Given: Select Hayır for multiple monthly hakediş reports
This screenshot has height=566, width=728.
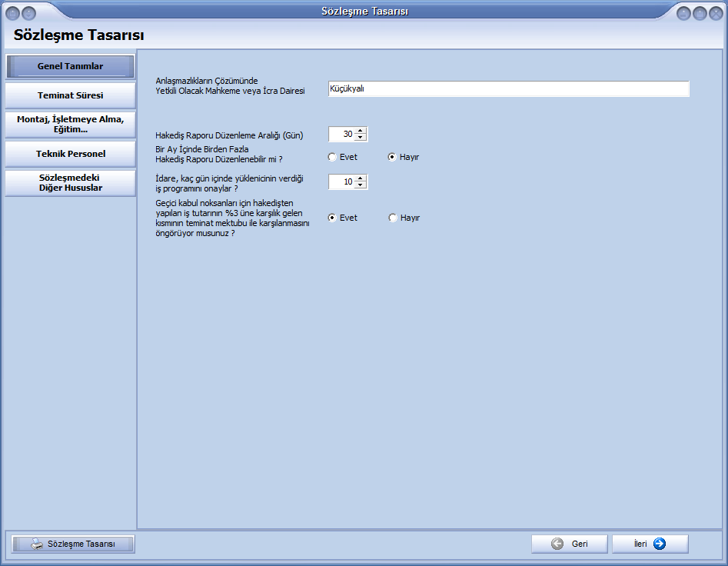Looking at the screenshot, I should (392, 157).
